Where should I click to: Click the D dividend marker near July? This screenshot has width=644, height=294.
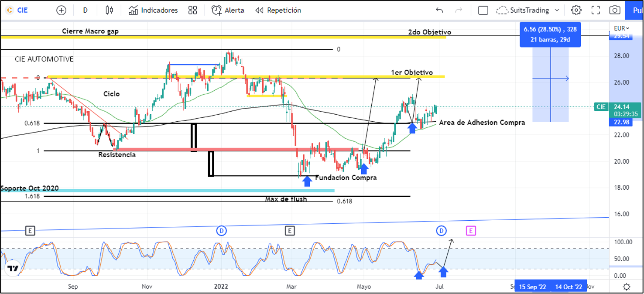[442, 230]
